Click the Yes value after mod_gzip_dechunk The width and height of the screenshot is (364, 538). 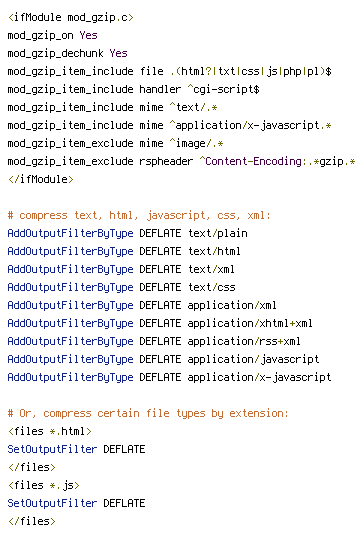pyautogui.click(x=118, y=53)
